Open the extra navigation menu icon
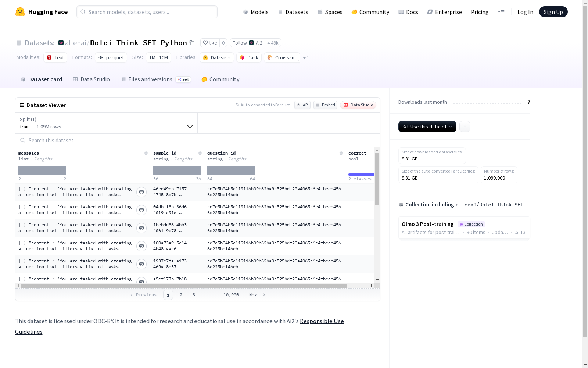The width and height of the screenshot is (588, 368). 501,12
